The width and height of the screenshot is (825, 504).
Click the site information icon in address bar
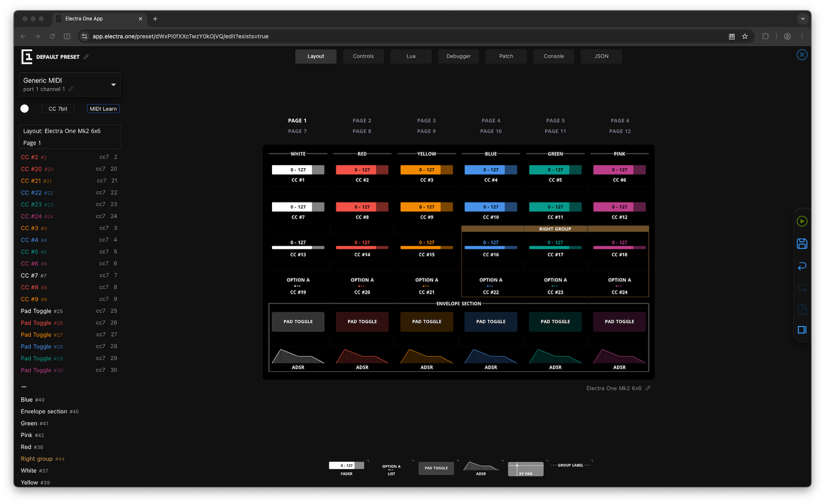click(x=85, y=36)
